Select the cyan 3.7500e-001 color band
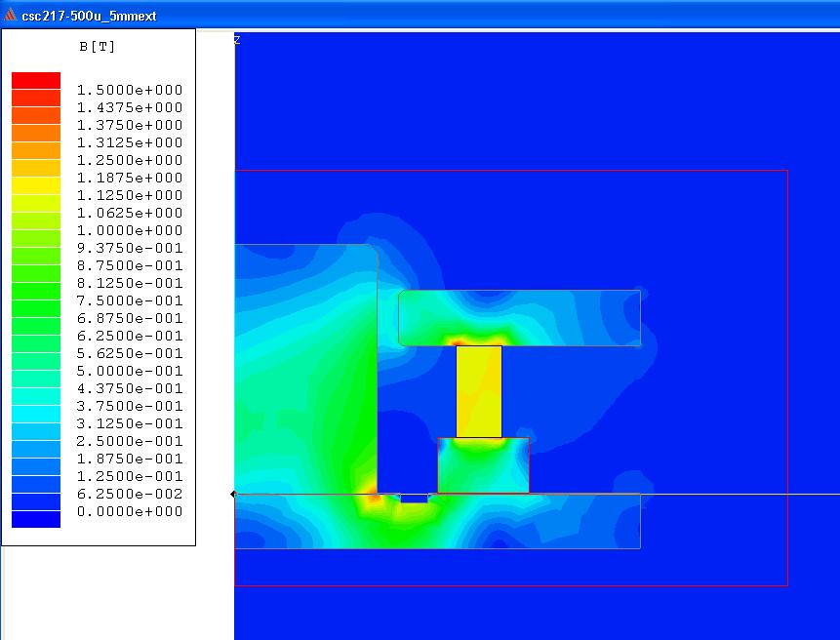This screenshot has width=840, height=640. pyautogui.click(x=36, y=397)
